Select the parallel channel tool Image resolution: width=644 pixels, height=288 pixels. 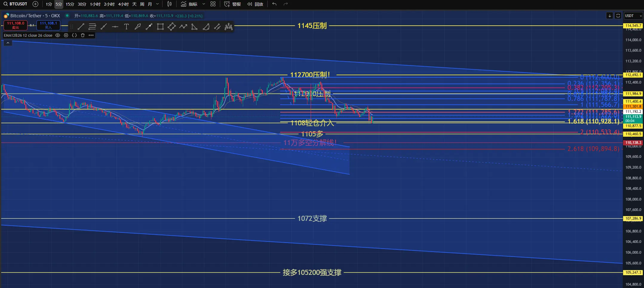(217, 27)
